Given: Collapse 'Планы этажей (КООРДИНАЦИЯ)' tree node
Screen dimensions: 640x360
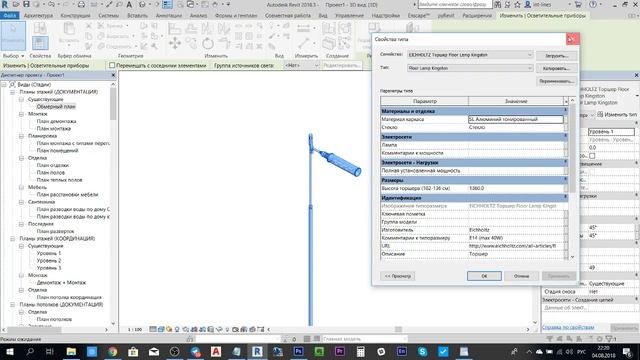Looking at the screenshot, I should point(13,238).
